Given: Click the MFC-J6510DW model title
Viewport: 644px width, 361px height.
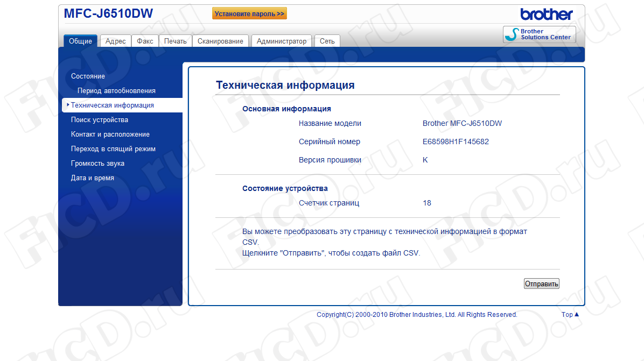Looking at the screenshot, I should click(108, 13).
